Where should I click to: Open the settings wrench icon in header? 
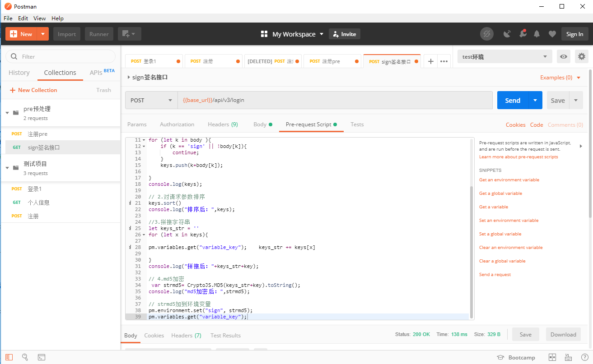click(522, 34)
